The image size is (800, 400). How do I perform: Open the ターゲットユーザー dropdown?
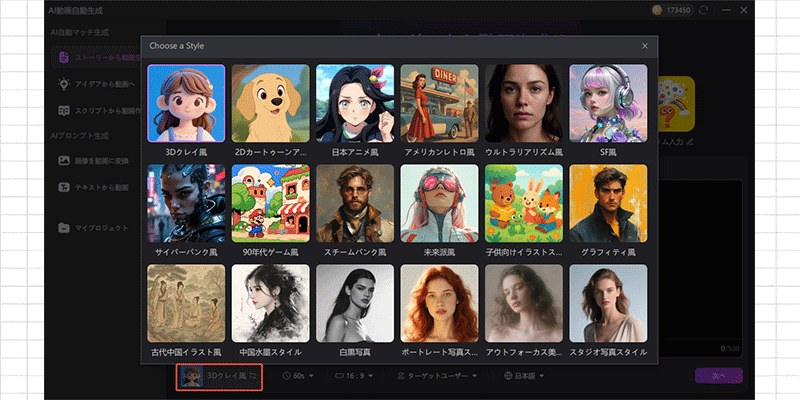coord(436,376)
